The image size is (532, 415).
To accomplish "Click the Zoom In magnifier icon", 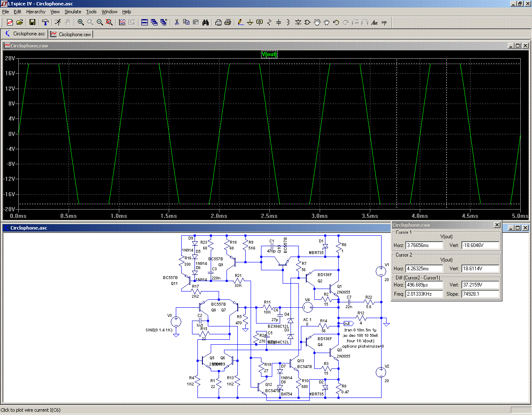I will point(81,22).
